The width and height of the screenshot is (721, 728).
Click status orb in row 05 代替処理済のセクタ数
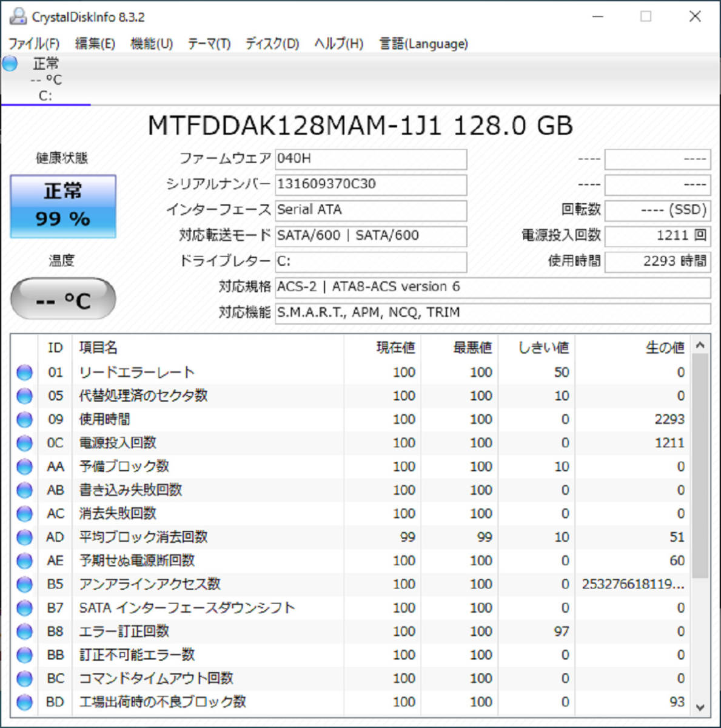[x=24, y=396]
